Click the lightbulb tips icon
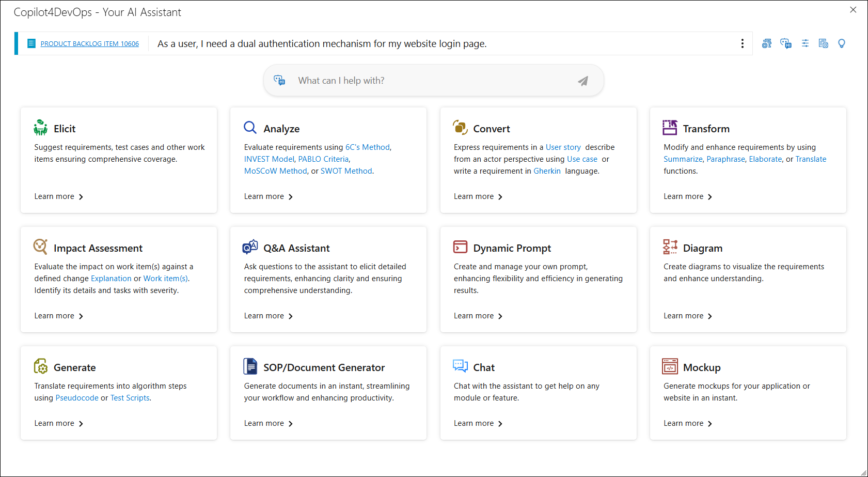868x477 pixels. pyautogui.click(x=842, y=43)
